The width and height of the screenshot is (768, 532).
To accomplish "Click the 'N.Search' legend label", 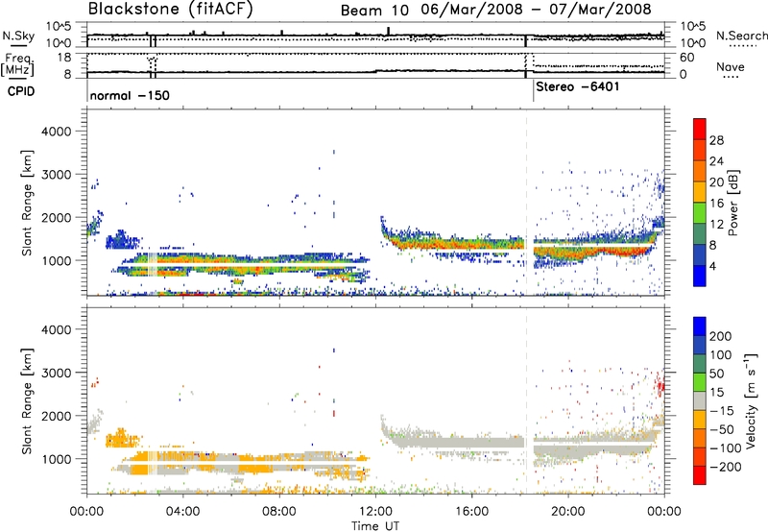I will (x=741, y=36).
